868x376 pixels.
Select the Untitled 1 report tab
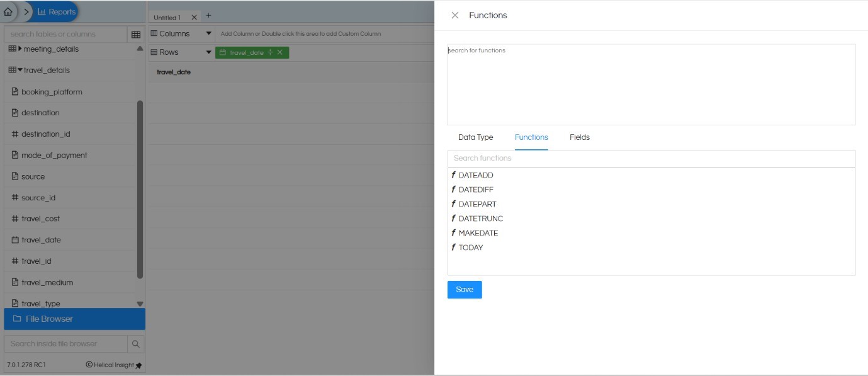(167, 18)
